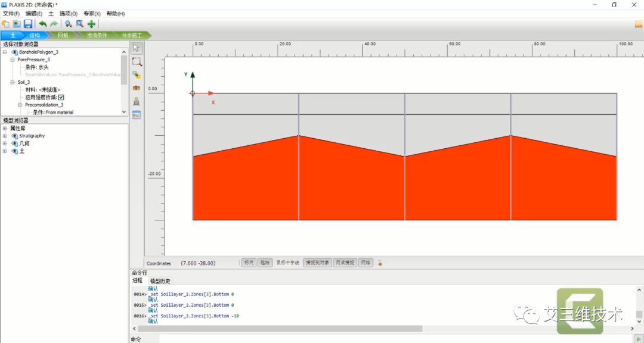Go to the 网格 mode tab
The width and height of the screenshot is (644, 343).
tap(63, 36)
